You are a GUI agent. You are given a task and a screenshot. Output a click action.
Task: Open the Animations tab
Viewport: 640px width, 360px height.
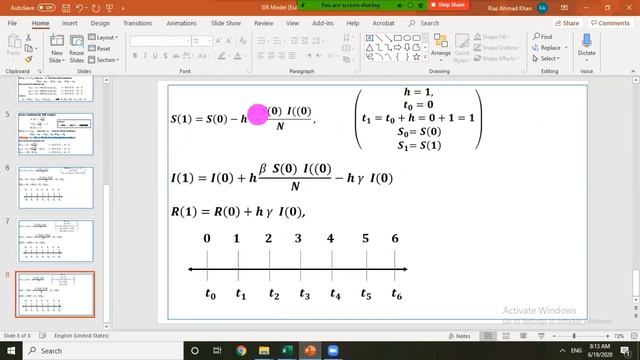click(x=181, y=23)
